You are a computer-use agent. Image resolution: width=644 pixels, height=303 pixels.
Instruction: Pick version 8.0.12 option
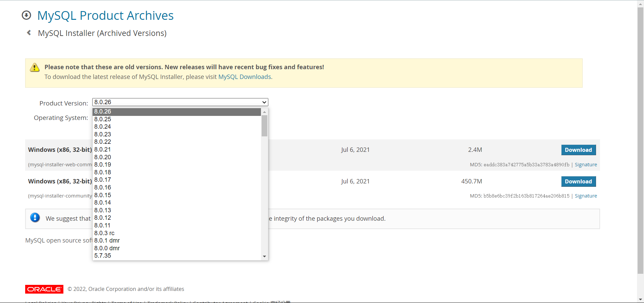[x=177, y=218]
